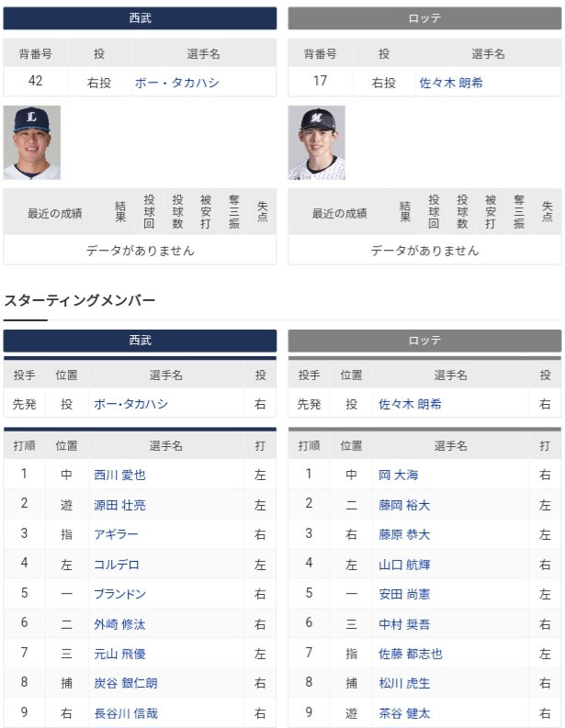Open 西川 愛也 player page
This screenshot has height=728, width=565.
pos(119,475)
